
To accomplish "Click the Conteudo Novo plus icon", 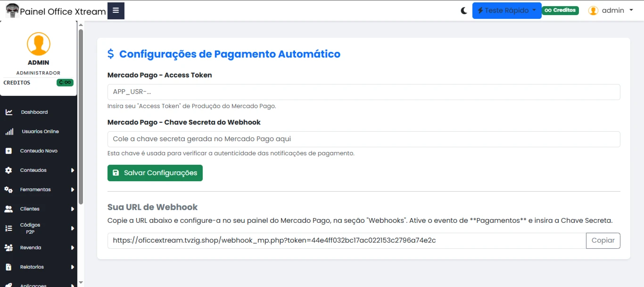I will click(x=8, y=151).
